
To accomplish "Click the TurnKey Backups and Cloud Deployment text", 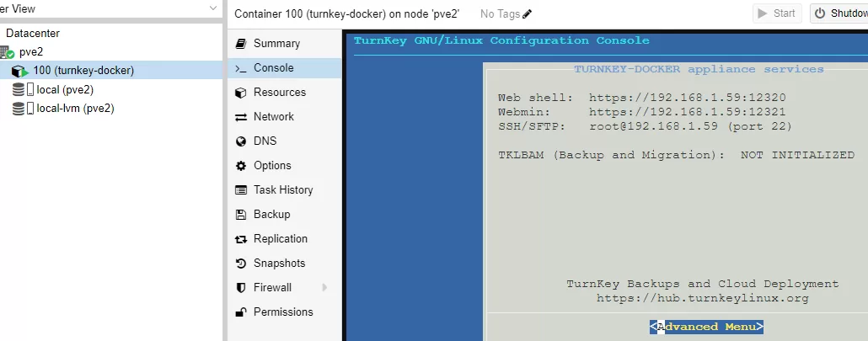I will coord(703,284).
